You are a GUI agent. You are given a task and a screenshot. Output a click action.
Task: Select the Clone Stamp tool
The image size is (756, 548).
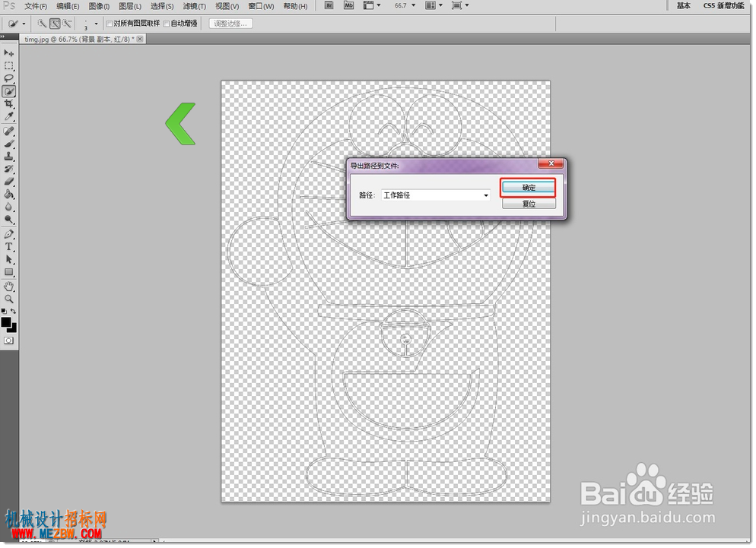coord(8,156)
